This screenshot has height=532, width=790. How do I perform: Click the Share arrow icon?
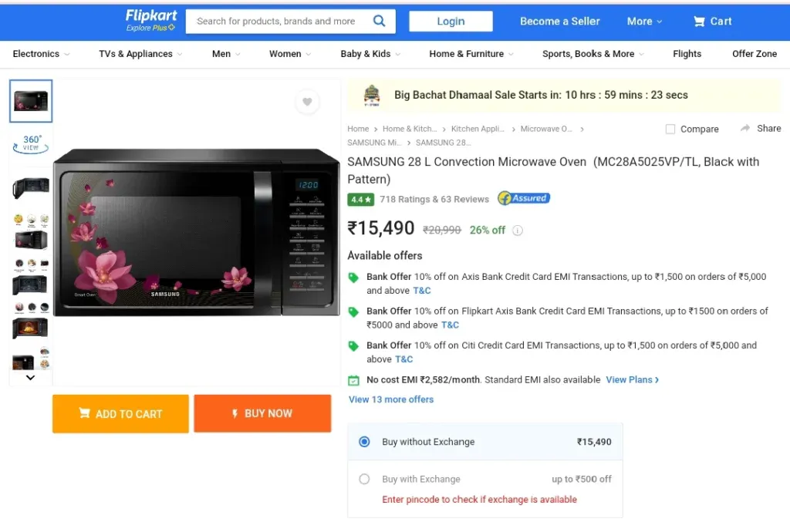tap(745, 128)
